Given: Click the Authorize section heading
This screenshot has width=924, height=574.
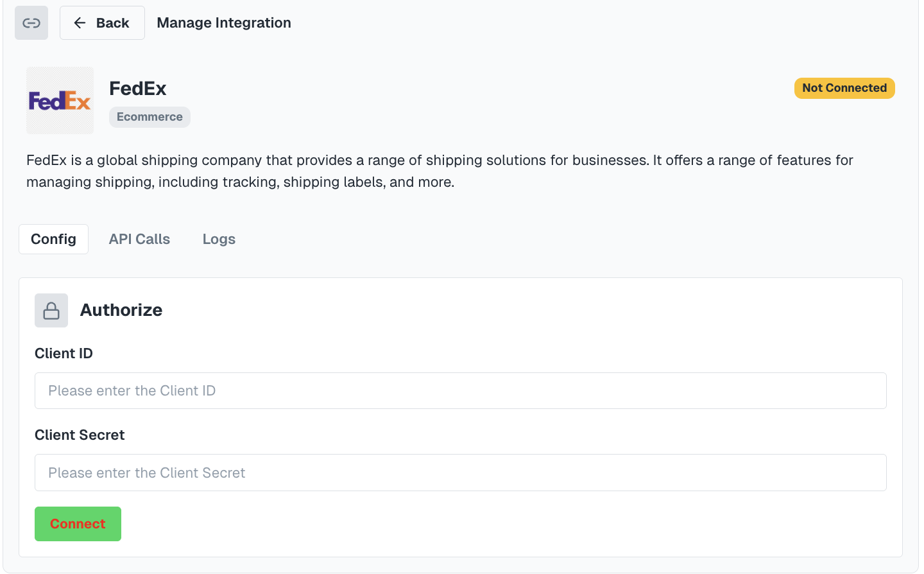Looking at the screenshot, I should click(x=121, y=310).
